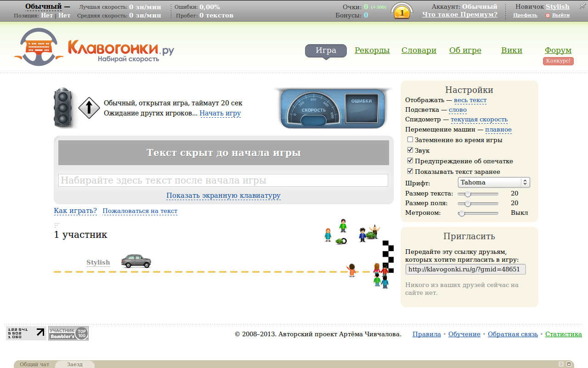Click the Начать игру link

pyautogui.click(x=220, y=113)
